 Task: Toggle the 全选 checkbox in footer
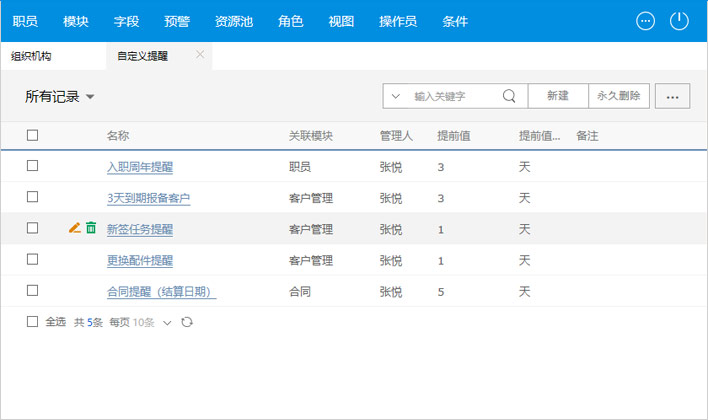coord(33,322)
